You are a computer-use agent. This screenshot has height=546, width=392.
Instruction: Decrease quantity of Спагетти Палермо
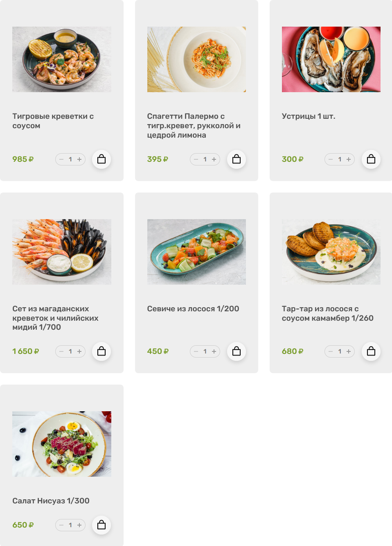point(196,159)
